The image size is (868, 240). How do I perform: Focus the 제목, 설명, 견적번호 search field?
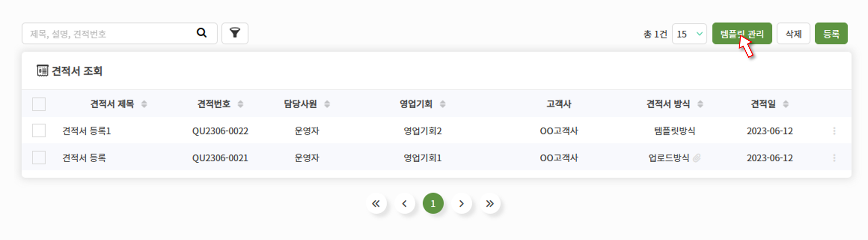110,34
